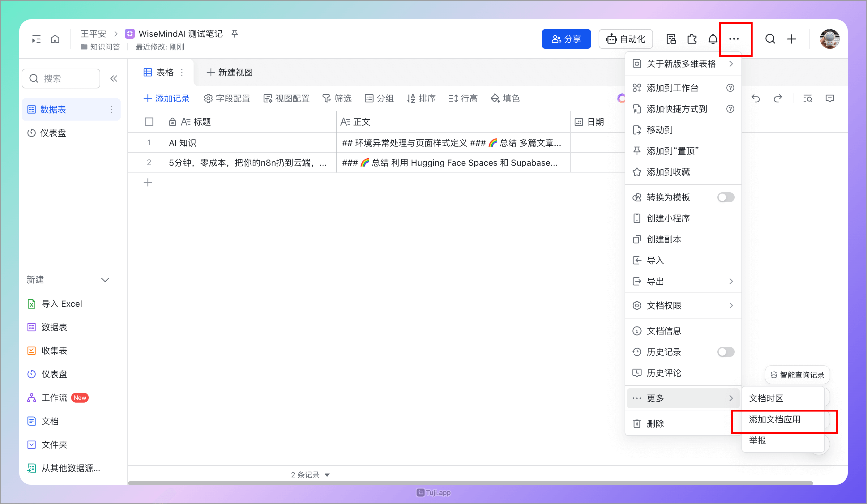Click the notification bell icon
This screenshot has width=867, height=504.
(712, 39)
